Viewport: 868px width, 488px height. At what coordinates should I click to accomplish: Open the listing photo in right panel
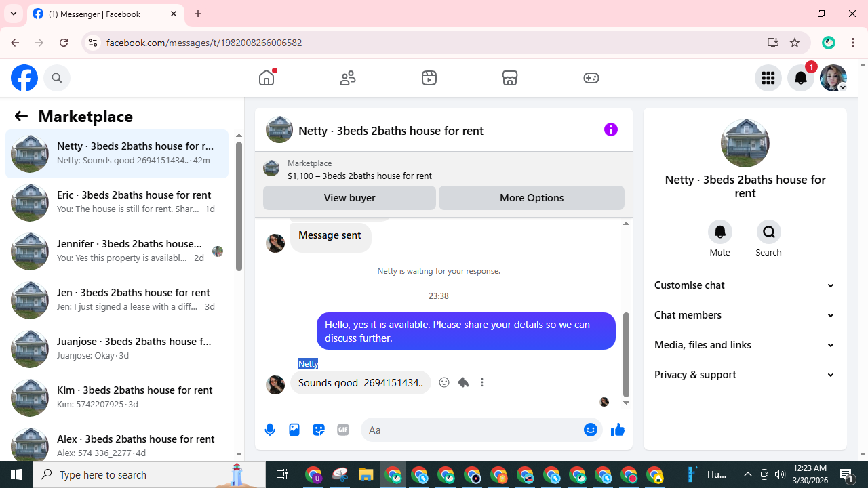[x=745, y=143]
